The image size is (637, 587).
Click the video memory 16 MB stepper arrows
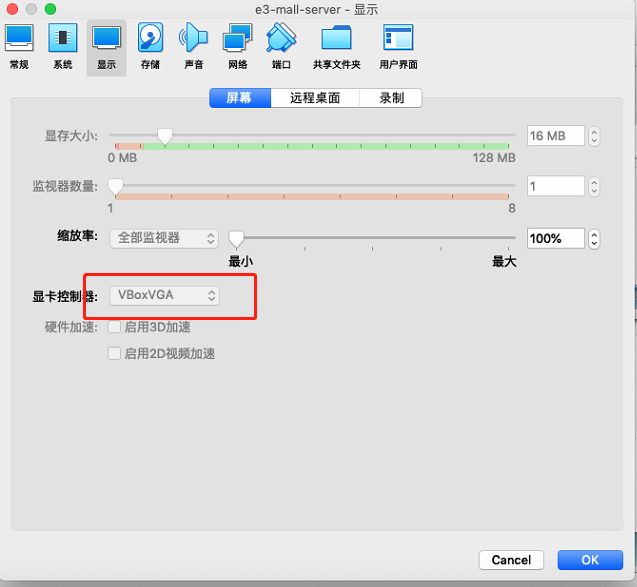click(594, 136)
